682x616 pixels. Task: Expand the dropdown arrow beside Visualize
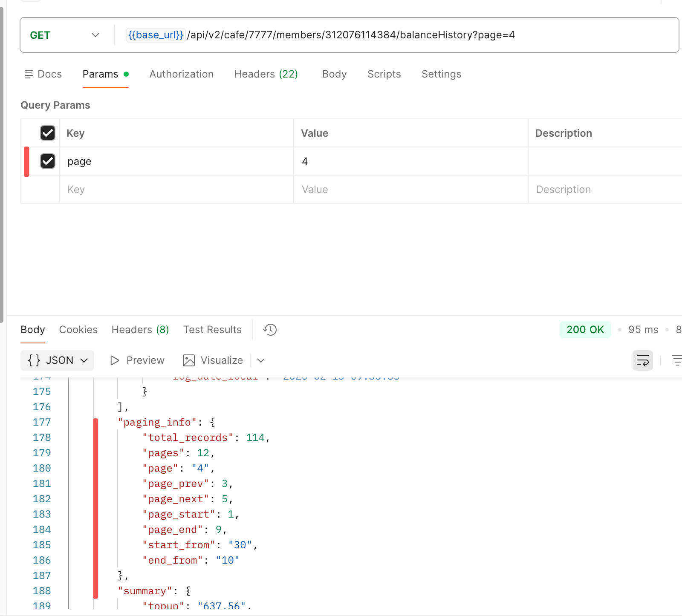(x=261, y=361)
